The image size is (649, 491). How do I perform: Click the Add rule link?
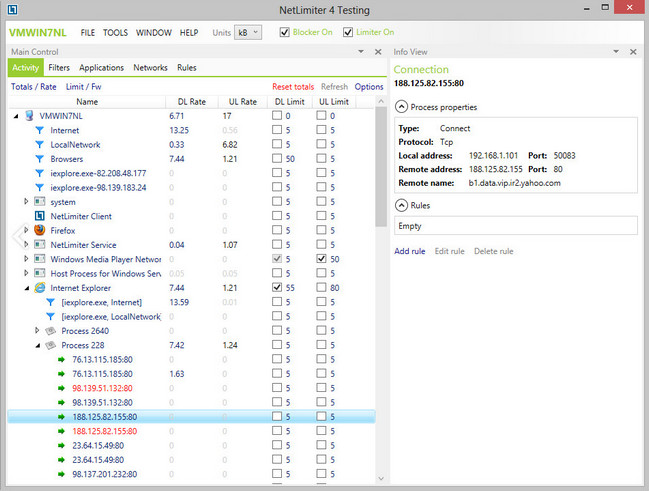click(409, 251)
